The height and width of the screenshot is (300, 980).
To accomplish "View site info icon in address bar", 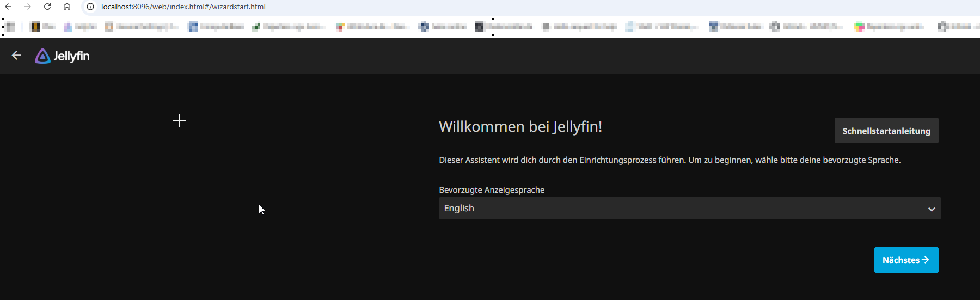I will (x=90, y=7).
